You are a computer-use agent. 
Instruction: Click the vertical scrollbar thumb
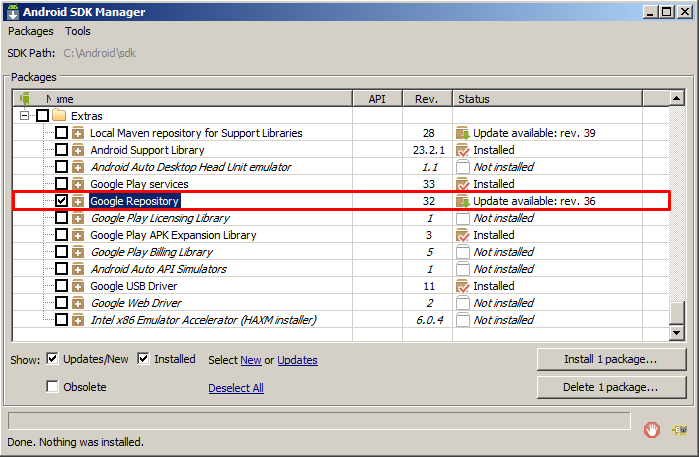(x=677, y=313)
